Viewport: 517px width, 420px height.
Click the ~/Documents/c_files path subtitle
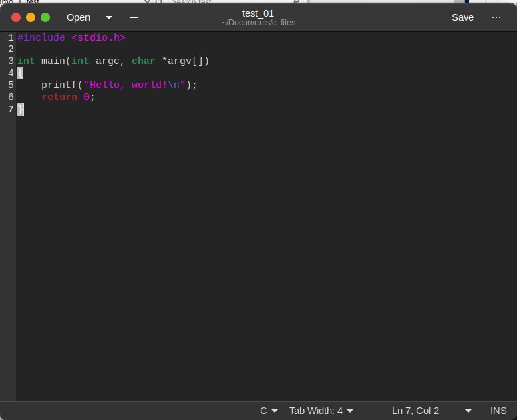coord(258,23)
